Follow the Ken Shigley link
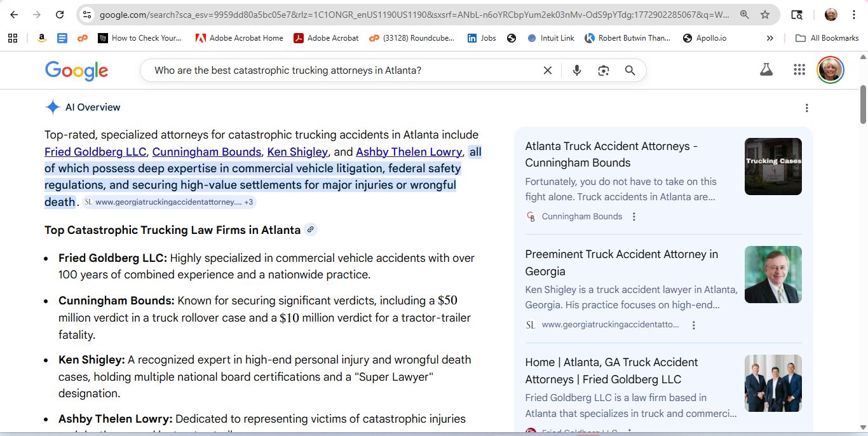The image size is (868, 436). pyautogui.click(x=297, y=152)
